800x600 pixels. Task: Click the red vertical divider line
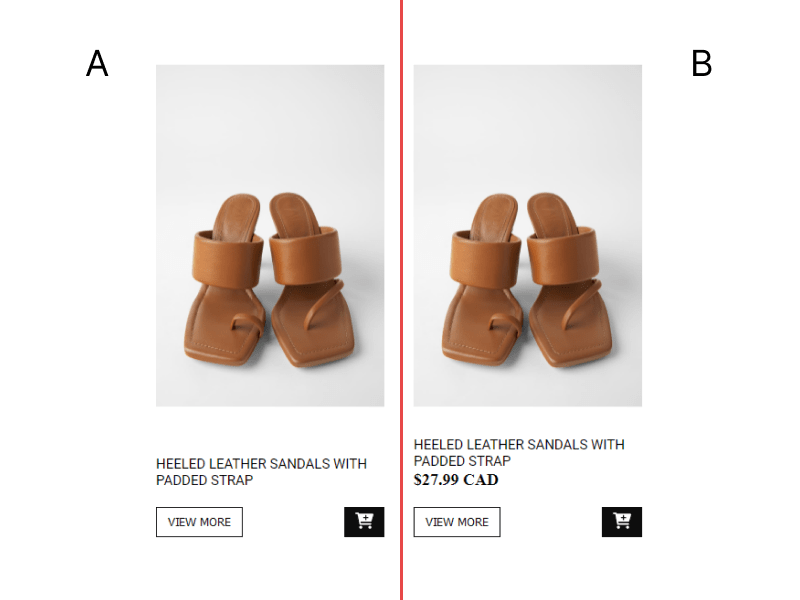[402, 300]
